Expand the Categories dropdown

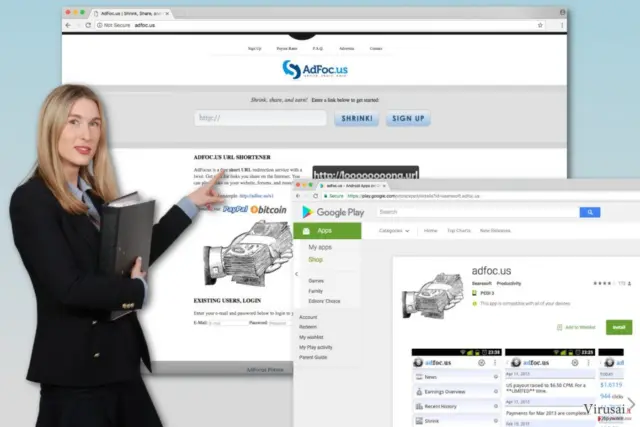pyautogui.click(x=394, y=231)
